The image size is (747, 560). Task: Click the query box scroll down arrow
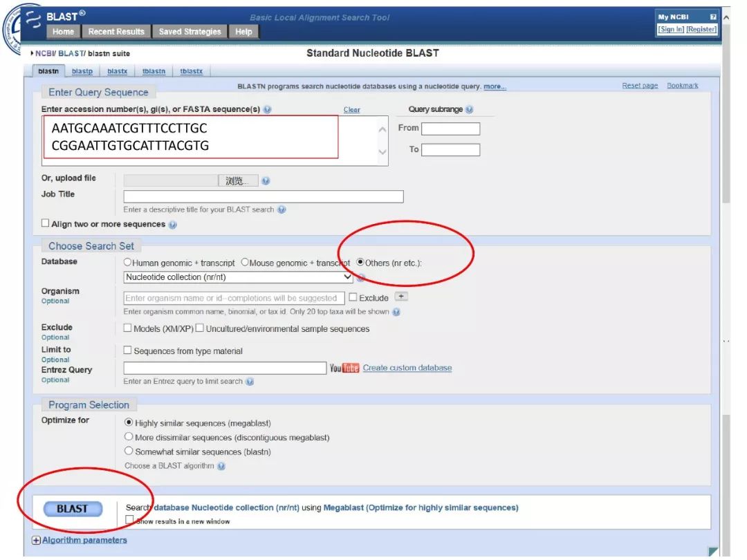382,152
